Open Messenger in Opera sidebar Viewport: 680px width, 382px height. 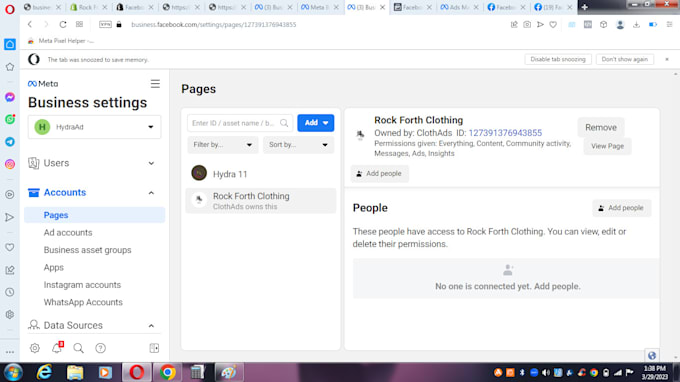(x=10, y=97)
